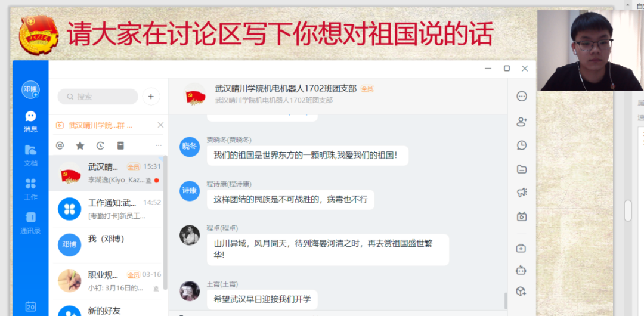Dismiss the 武汉晴川学院 live banner notification
The width and height of the screenshot is (644, 316).
[x=160, y=125]
